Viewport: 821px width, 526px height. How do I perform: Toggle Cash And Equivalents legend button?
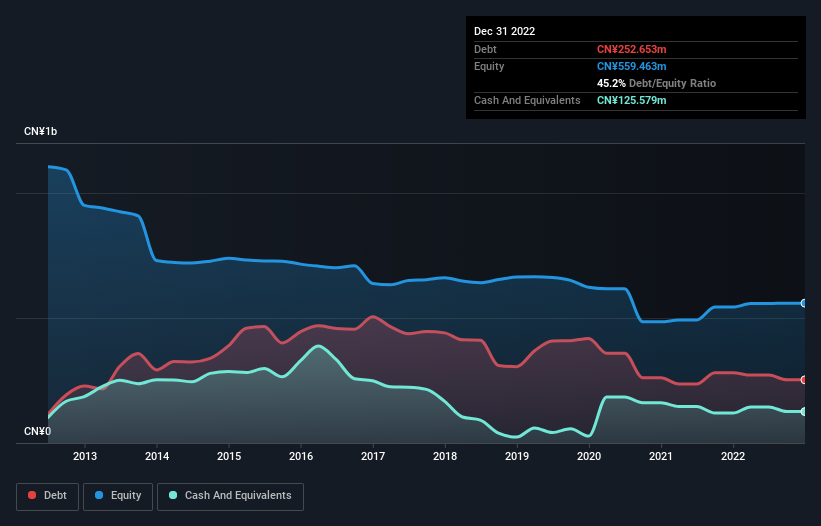230,496
